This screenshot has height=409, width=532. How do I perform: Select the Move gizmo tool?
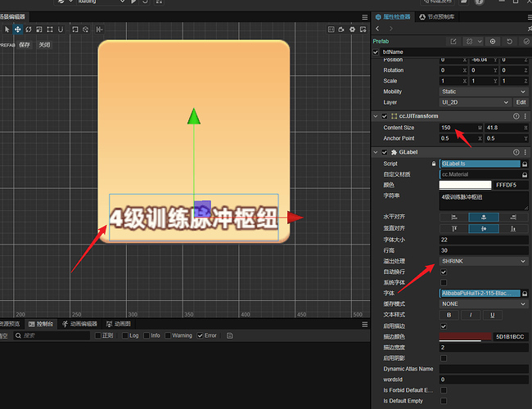click(x=17, y=29)
